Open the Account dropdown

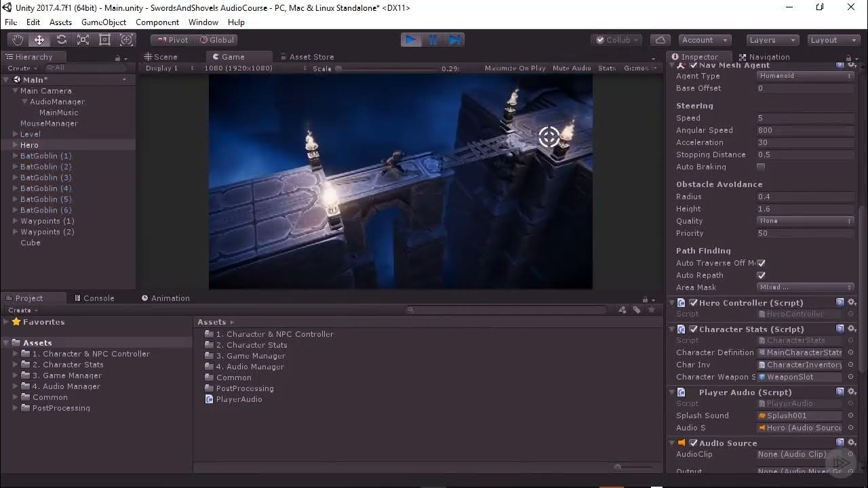(x=705, y=40)
